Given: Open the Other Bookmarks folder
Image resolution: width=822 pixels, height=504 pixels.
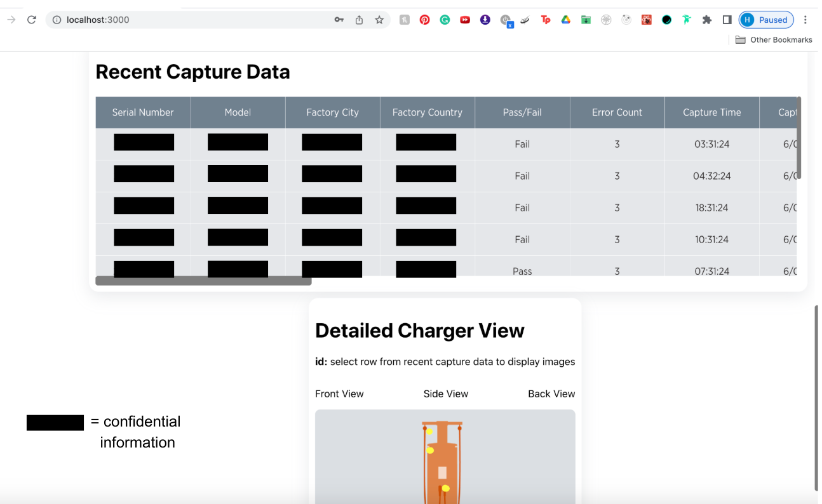Looking at the screenshot, I should [774, 39].
